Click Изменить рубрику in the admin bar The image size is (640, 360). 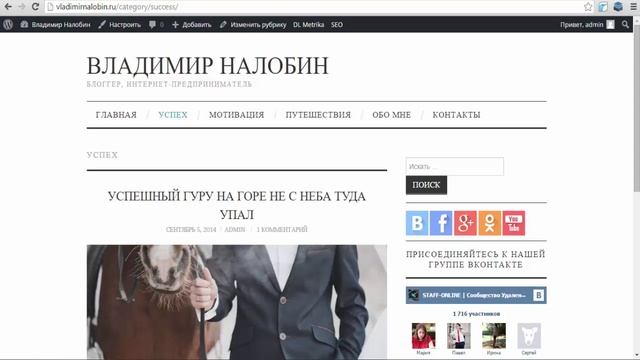(x=253, y=24)
